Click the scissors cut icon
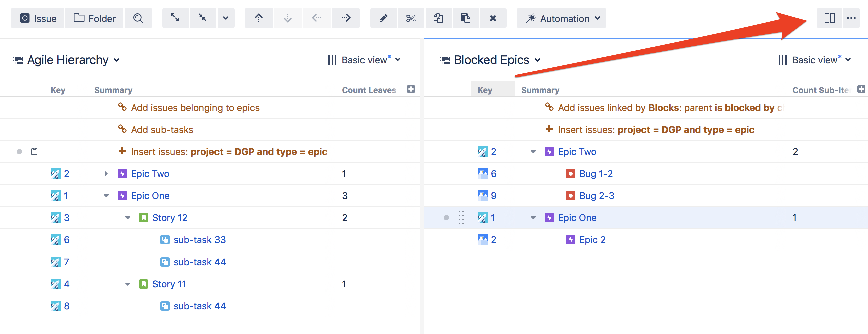Image resolution: width=868 pixels, height=334 pixels. (x=410, y=18)
